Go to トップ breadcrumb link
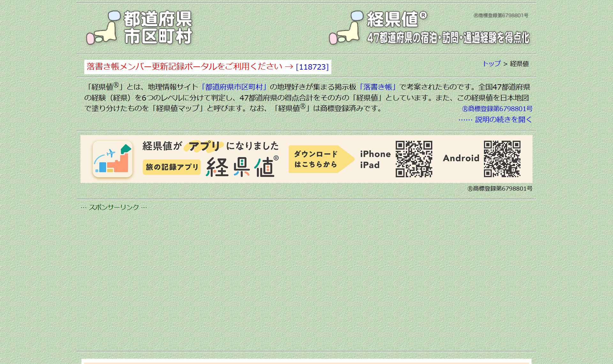 coord(491,64)
